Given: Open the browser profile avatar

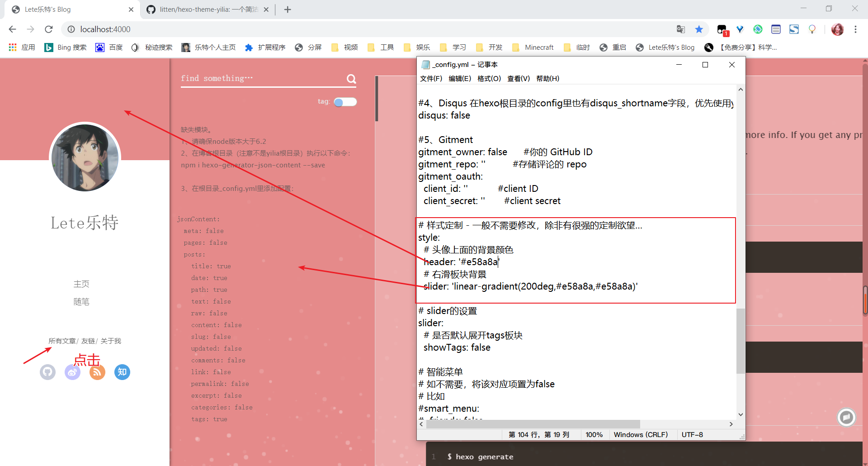Looking at the screenshot, I should coord(838,29).
